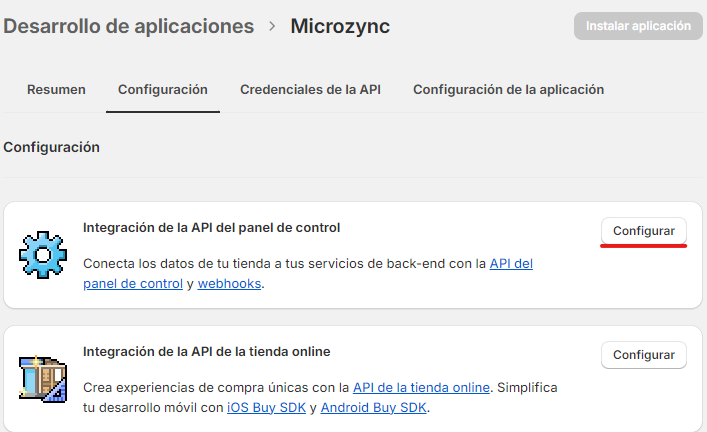
Task: Open the Resumen tab
Action: tap(56, 89)
